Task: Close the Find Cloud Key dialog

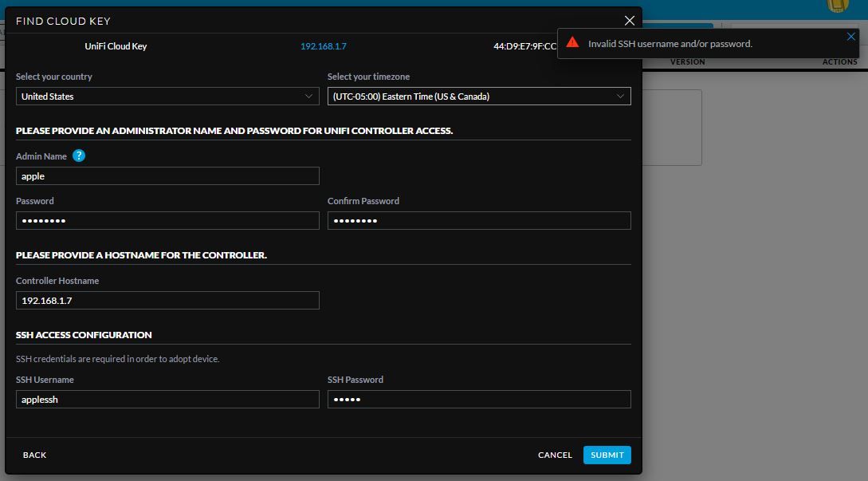Action: (630, 21)
